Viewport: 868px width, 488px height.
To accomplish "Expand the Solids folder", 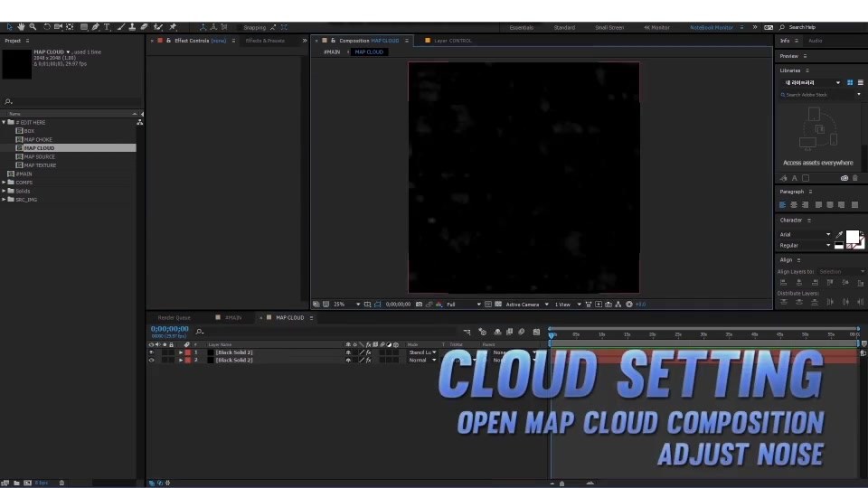I will (x=4, y=191).
